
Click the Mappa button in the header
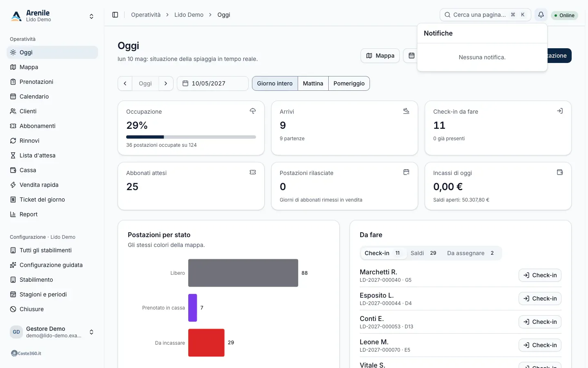point(380,56)
